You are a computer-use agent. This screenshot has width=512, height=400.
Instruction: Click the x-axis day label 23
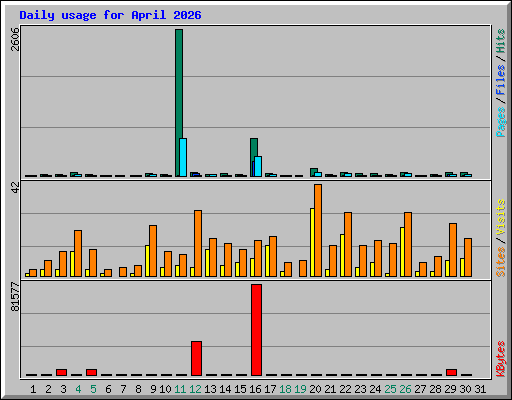(x=360, y=389)
